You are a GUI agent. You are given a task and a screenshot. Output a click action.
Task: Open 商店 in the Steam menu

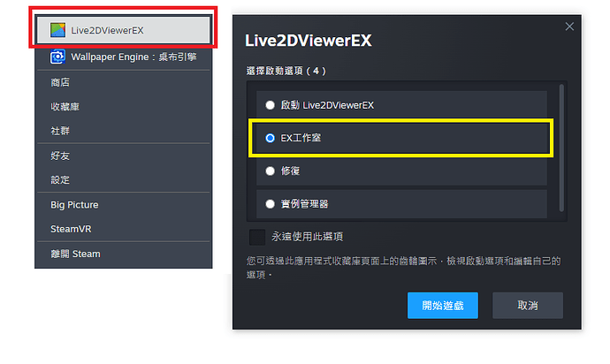60,82
